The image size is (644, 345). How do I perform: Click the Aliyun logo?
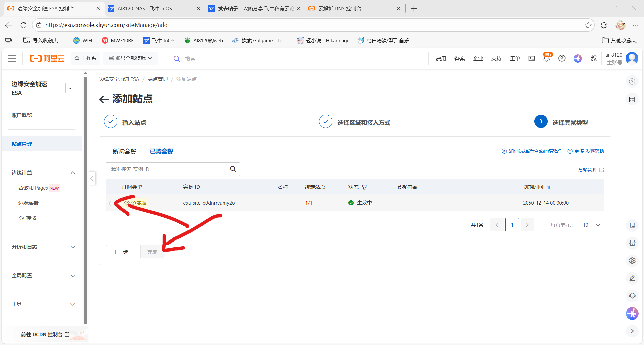[47, 58]
